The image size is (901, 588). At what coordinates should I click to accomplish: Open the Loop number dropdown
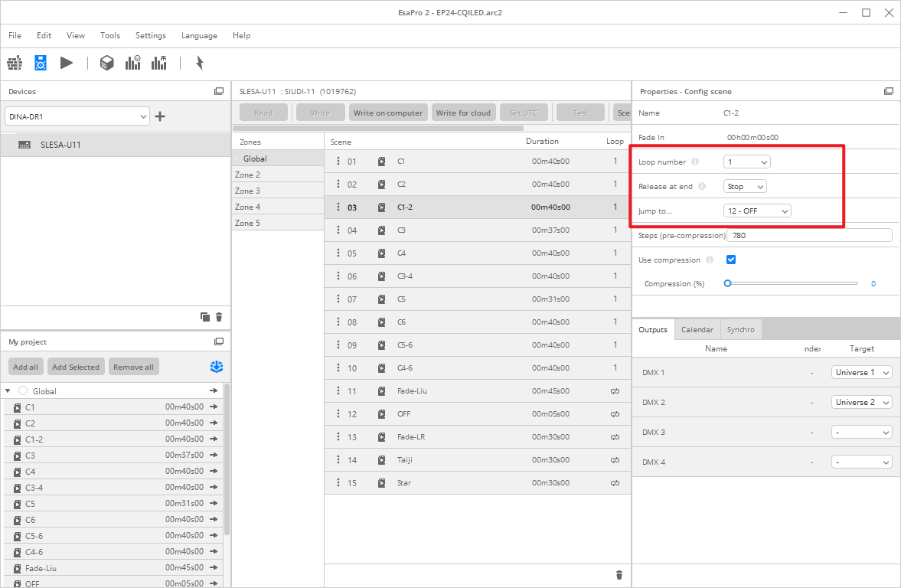click(746, 162)
